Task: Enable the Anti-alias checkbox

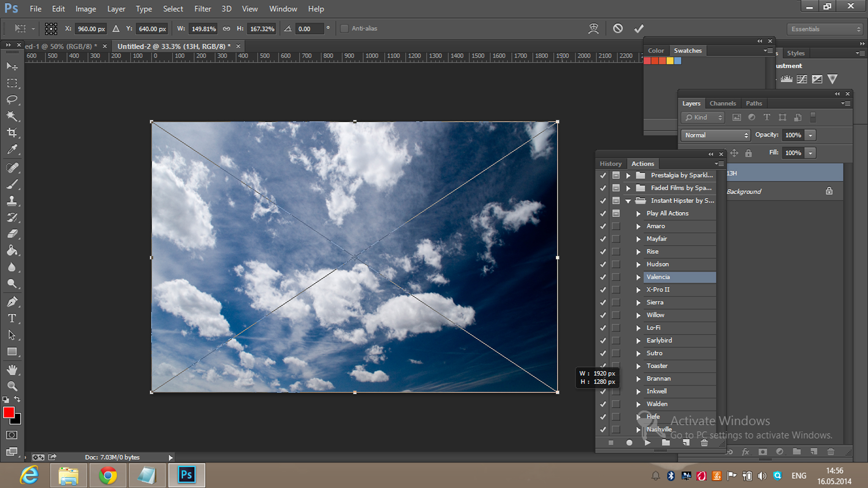Action: pyautogui.click(x=344, y=28)
